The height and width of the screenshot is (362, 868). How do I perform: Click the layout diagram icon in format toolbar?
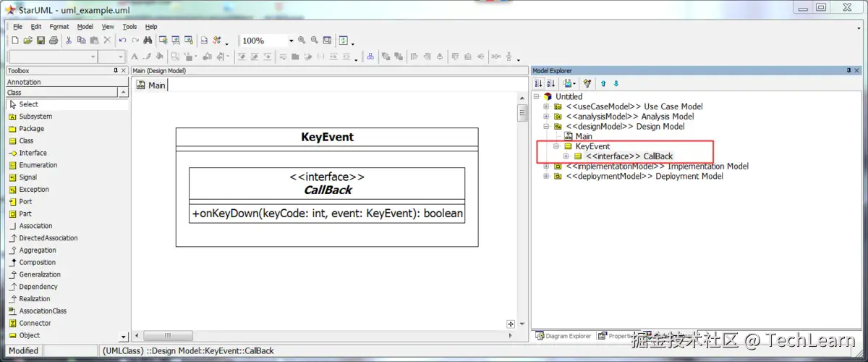pyautogui.click(x=370, y=56)
